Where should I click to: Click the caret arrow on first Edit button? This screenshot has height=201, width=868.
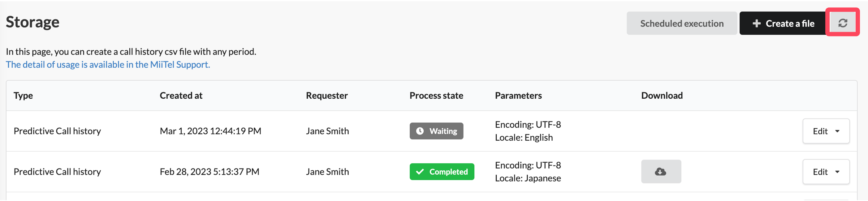tap(837, 131)
